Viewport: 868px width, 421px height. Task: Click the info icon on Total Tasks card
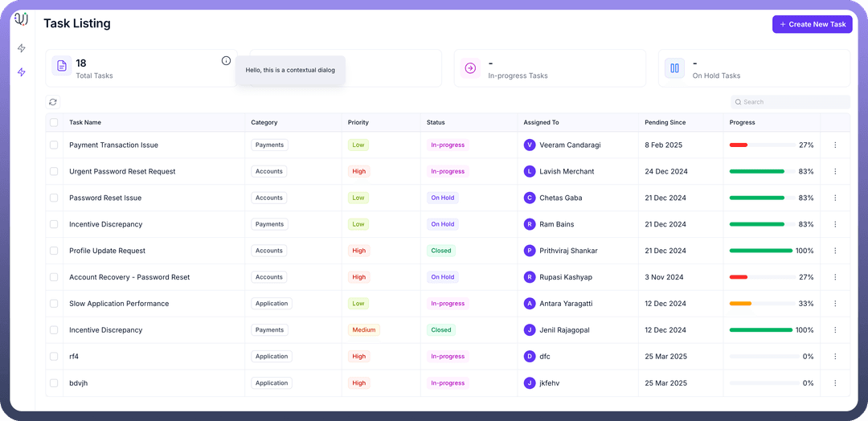(226, 61)
